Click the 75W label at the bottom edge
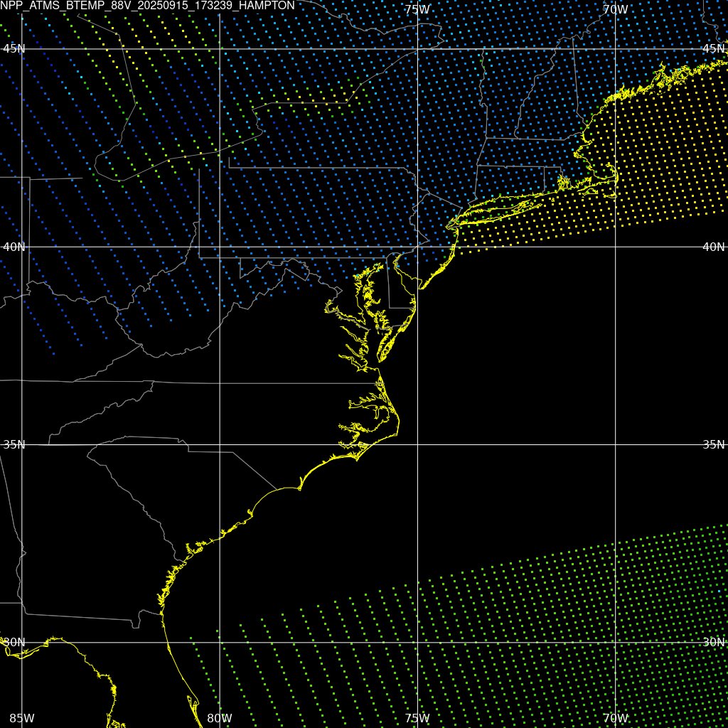This screenshot has height=728, width=728. (x=417, y=718)
